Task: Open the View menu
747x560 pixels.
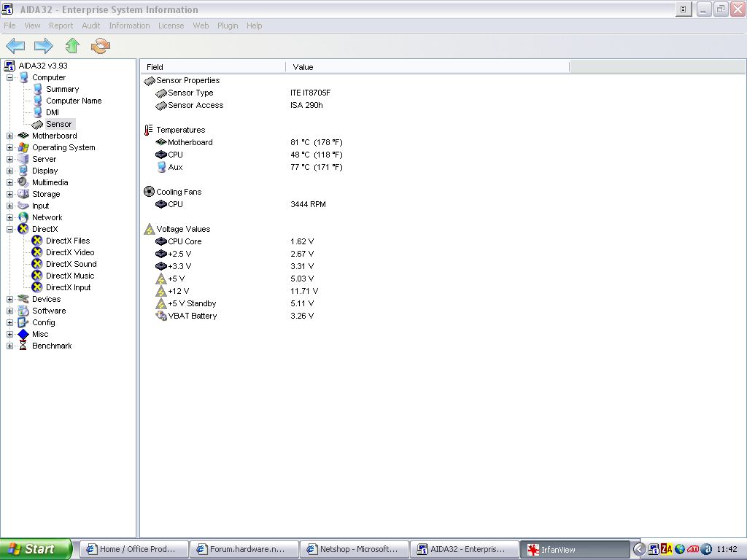Action: coord(32,26)
